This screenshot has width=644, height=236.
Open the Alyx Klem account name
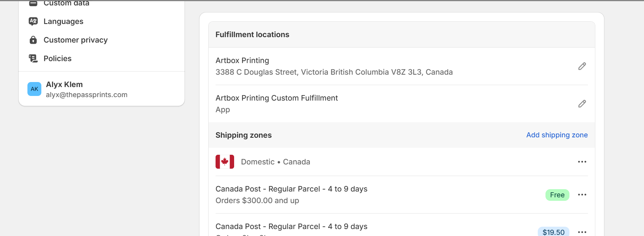(x=64, y=84)
